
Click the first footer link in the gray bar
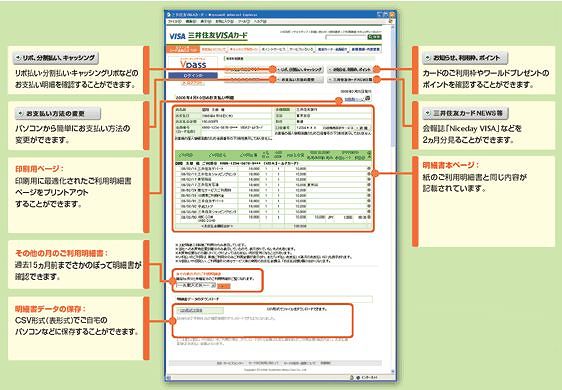230,363
